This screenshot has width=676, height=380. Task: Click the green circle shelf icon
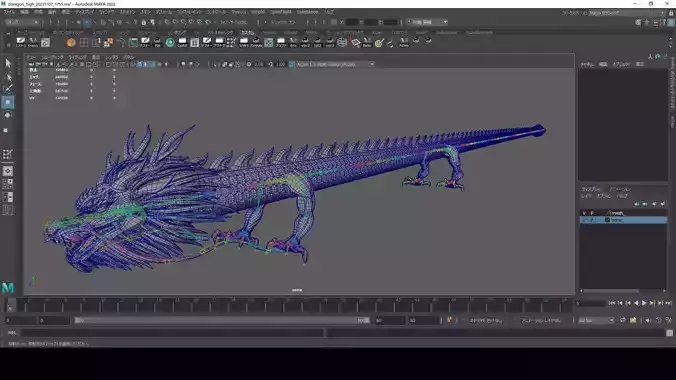[170, 42]
